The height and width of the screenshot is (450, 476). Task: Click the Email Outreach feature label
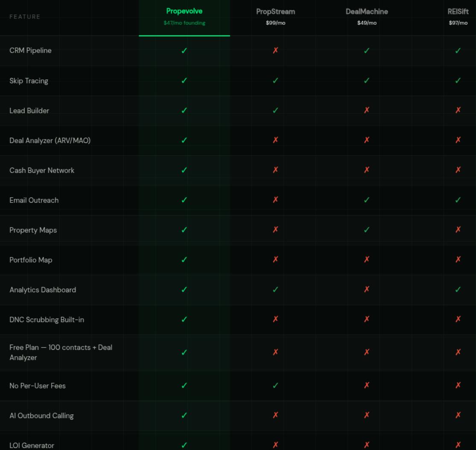(x=34, y=200)
